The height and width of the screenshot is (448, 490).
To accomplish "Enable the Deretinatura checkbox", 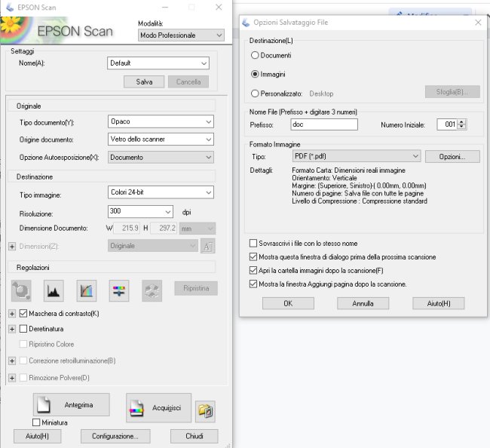I will tap(23, 329).
